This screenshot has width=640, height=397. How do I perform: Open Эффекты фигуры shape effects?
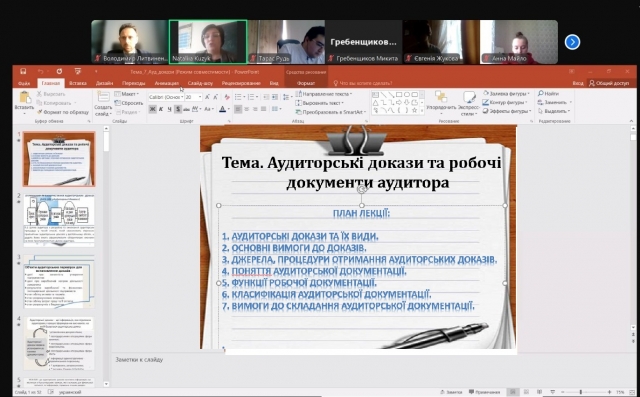point(507,111)
